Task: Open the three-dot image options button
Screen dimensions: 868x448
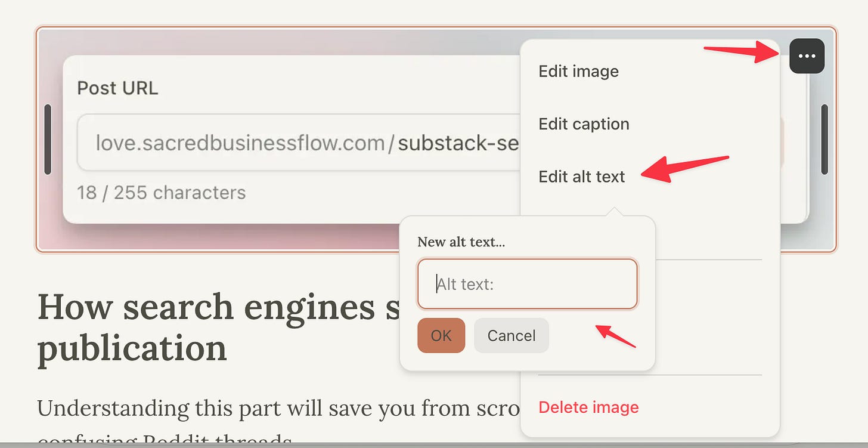Action: pyautogui.click(x=807, y=56)
